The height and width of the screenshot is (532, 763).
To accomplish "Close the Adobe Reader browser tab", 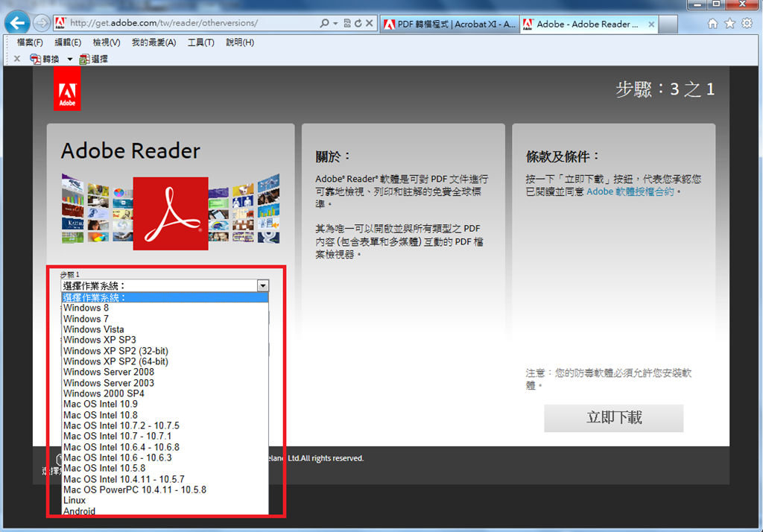I will pyautogui.click(x=651, y=25).
